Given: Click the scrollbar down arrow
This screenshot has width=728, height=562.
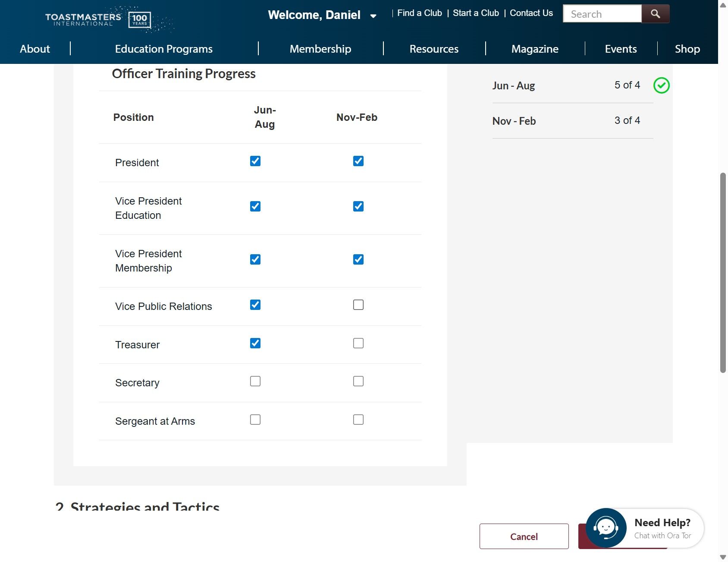Looking at the screenshot, I should (x=722, y=556).
